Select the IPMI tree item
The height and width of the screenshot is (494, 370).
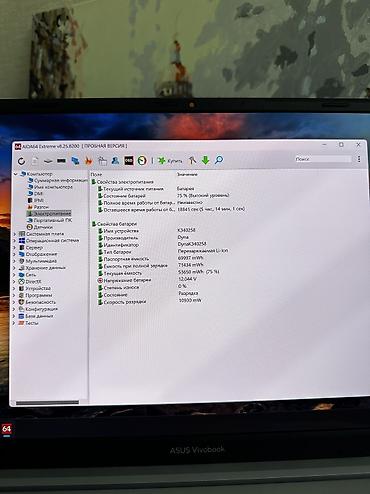click(36, 200)
